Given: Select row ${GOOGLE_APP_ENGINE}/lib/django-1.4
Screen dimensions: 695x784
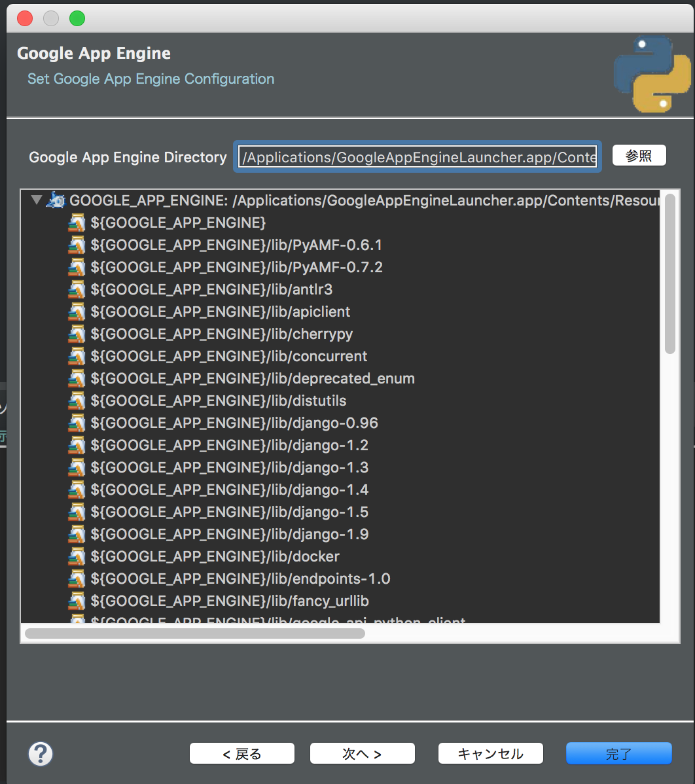Looking at the screenshot, I should [x=230, y=490].
